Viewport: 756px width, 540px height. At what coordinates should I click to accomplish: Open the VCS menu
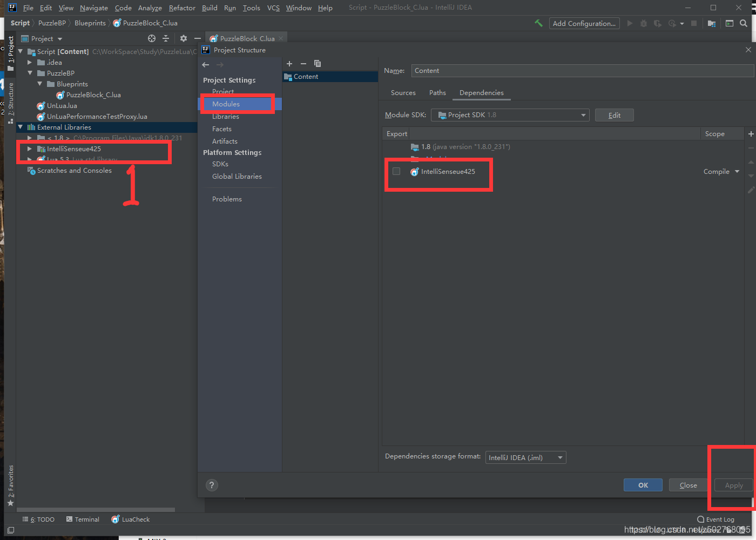pos(273,8)
